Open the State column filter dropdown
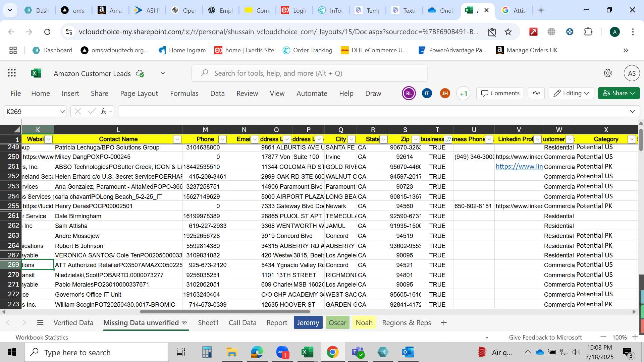The width and height of the screenshot is (644, 362). pos(383,139)
